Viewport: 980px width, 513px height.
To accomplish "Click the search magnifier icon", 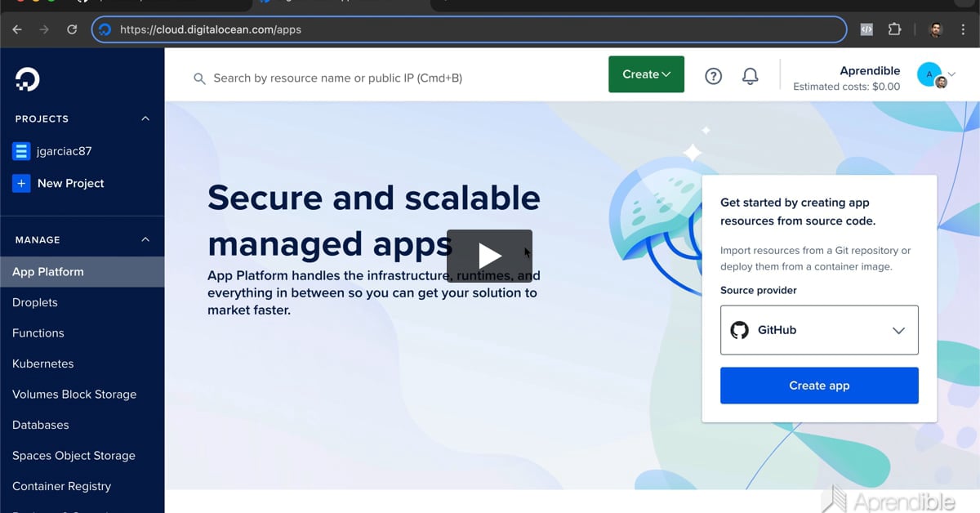I will (199, 78).
